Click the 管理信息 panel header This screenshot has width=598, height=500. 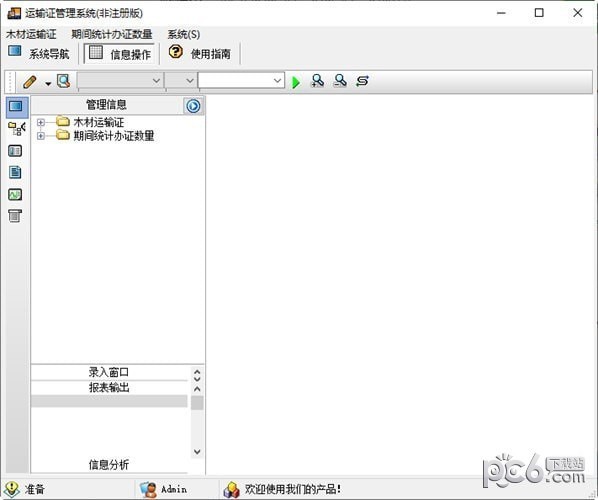tap(107, 105)
